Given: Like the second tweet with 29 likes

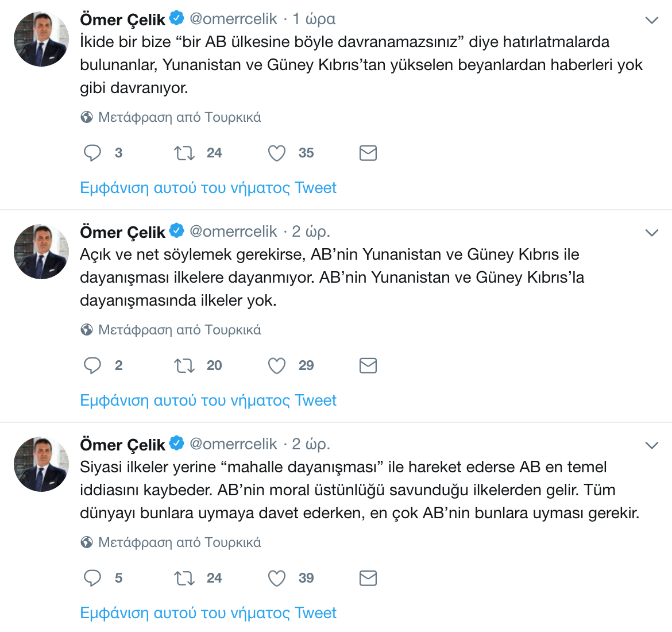Looking at the screenshot, I should (x=277, y=366).
